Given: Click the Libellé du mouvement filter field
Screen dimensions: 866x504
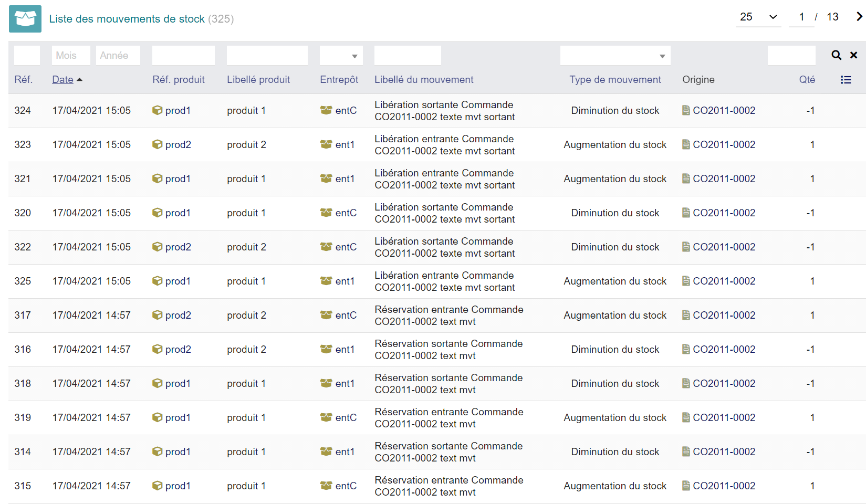Looking at the screenshot, I should pyautogui.click(x=408, y=56).
